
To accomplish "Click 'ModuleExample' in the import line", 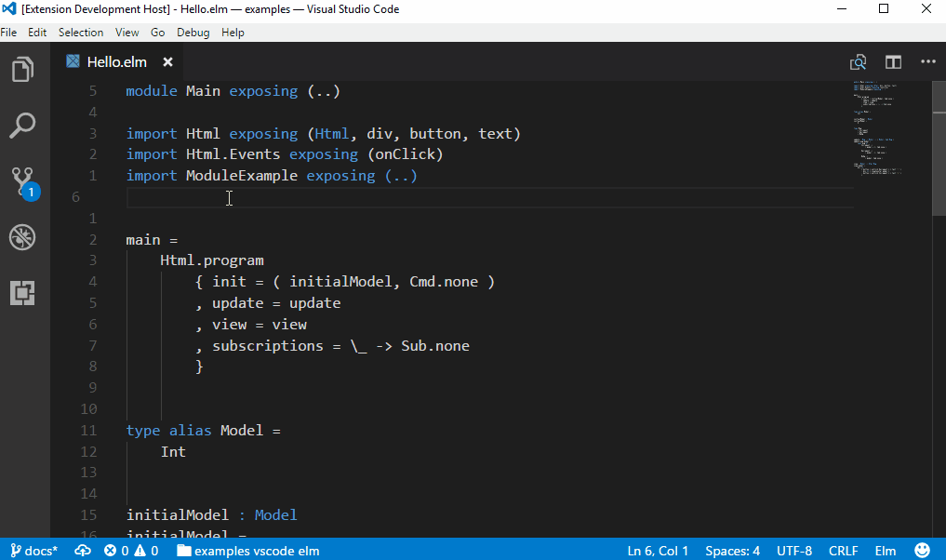I will [x=241, y=176].
